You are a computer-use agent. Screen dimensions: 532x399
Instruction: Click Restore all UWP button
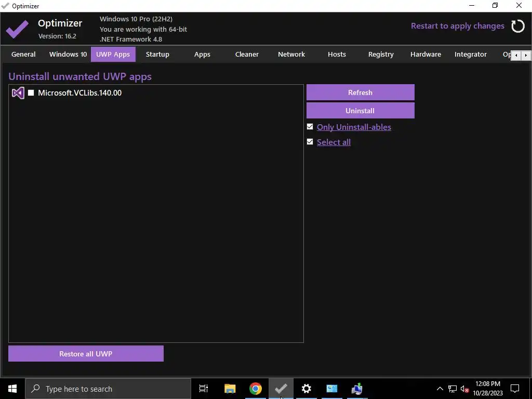click(86, 353)
